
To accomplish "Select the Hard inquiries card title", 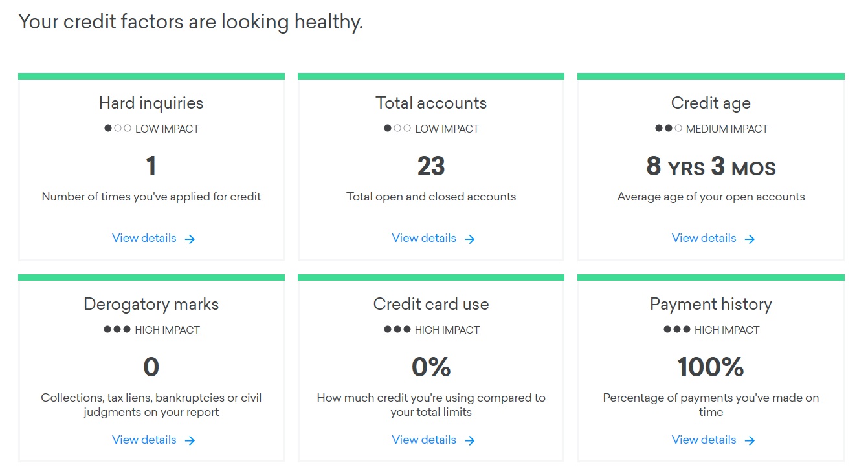I will [x=151, y=103].
